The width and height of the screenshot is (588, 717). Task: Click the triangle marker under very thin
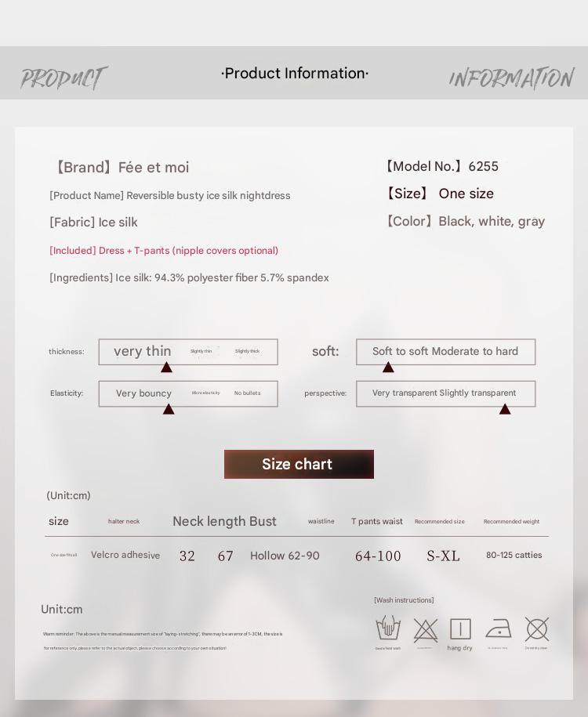(166, 368)
